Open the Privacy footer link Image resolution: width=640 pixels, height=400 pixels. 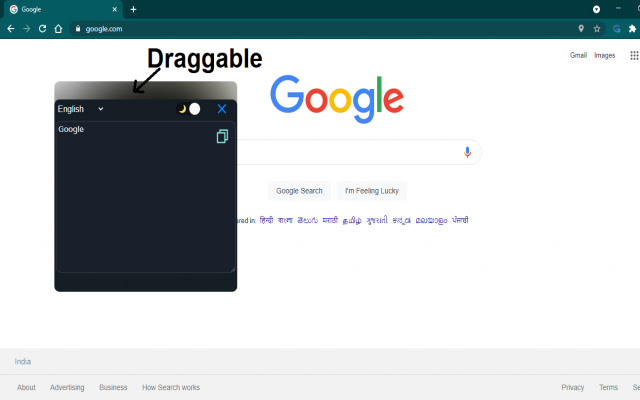573,387
